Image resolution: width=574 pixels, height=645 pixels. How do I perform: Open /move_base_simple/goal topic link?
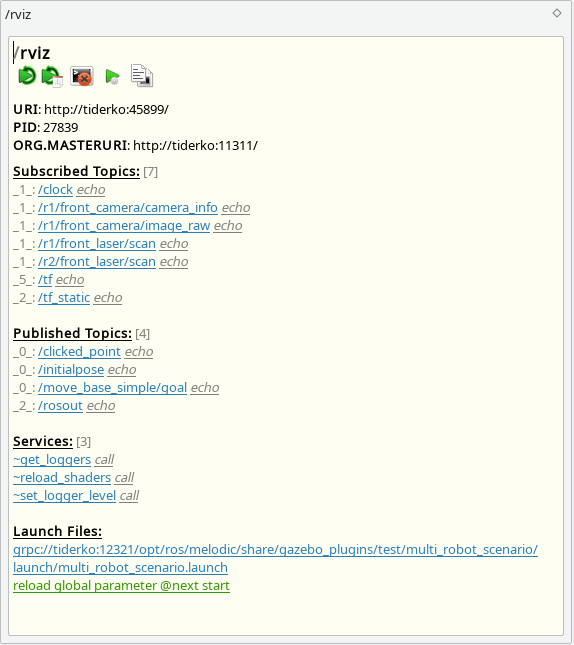tap(112, 387)
